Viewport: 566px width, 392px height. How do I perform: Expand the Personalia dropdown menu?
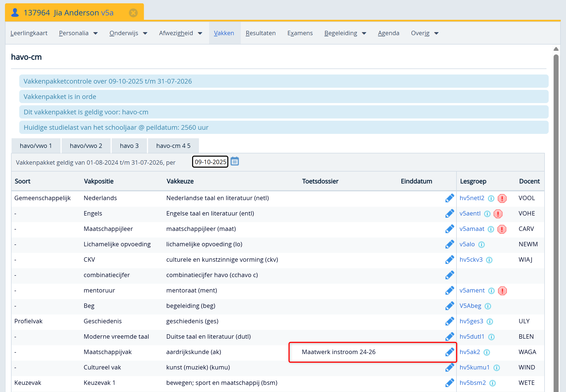click(78, 33)
